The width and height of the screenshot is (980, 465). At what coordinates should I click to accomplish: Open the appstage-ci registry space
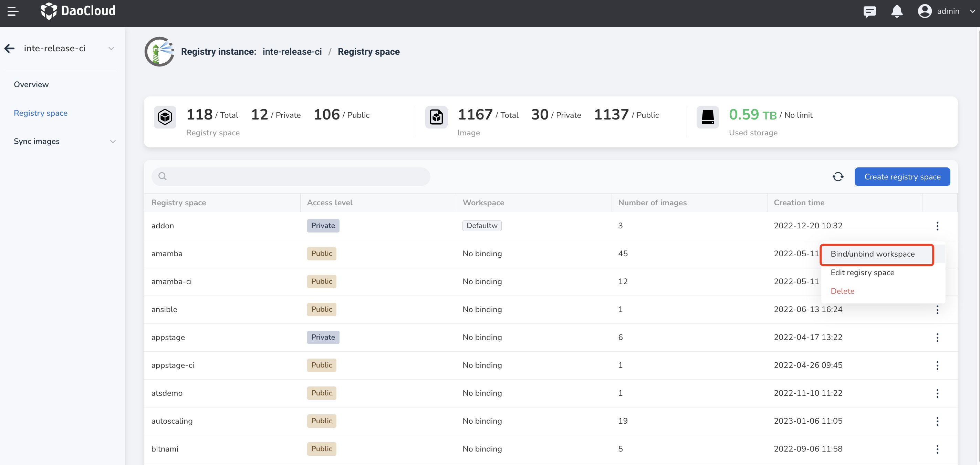coord(172,365)
